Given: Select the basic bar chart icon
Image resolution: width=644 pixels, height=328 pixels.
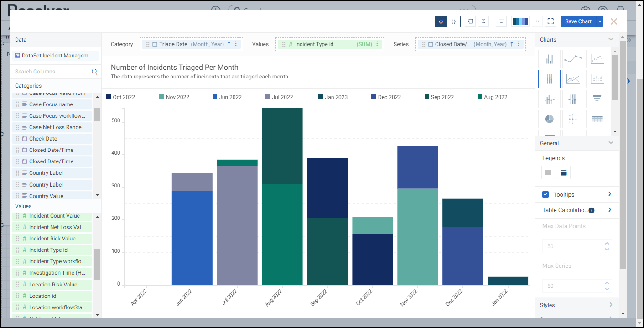Looking at the screenshot, I should 549,59.
